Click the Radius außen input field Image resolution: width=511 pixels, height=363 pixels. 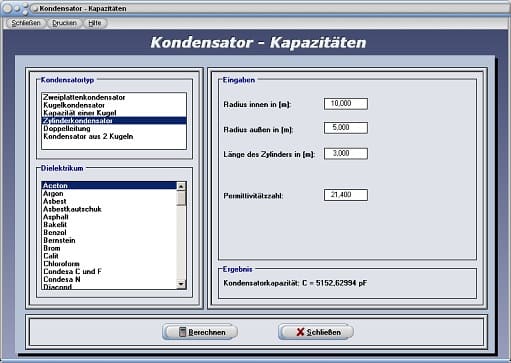point(346,128)
